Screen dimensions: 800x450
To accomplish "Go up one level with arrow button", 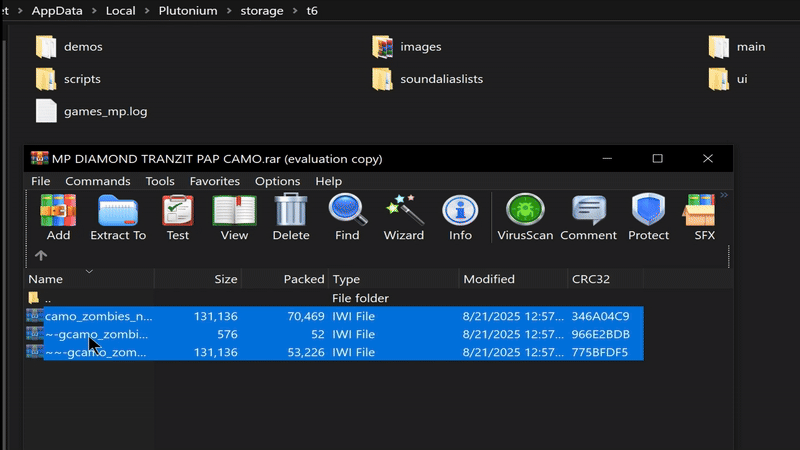I will [x=41, y=255].
